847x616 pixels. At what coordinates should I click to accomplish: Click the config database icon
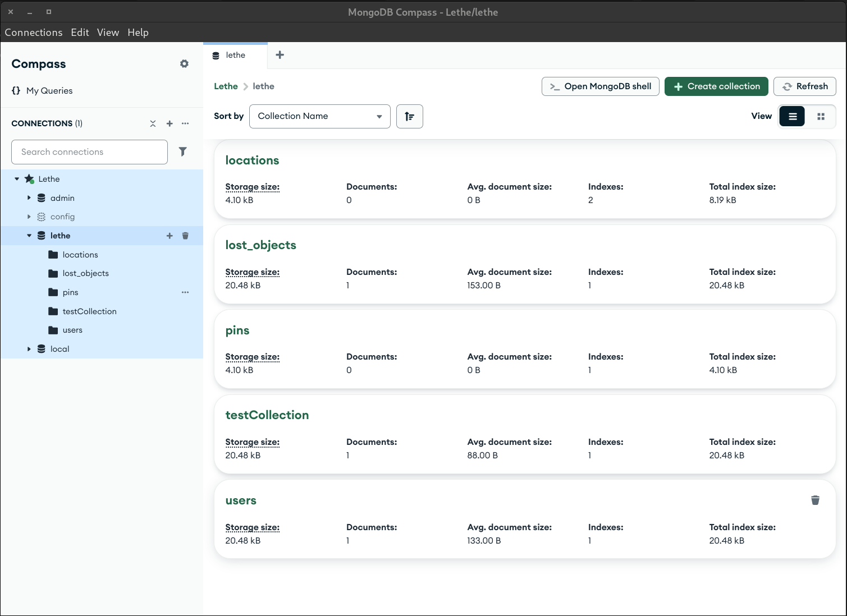(x=42, y=217)
